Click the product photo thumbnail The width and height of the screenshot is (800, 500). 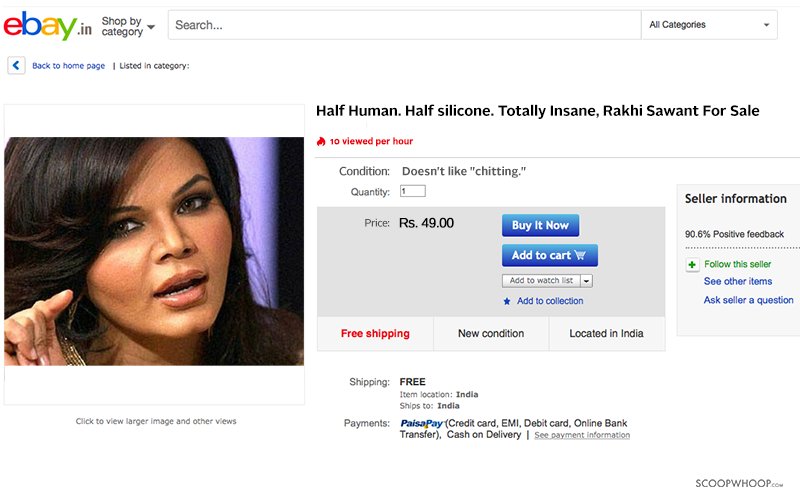point(154,251)
